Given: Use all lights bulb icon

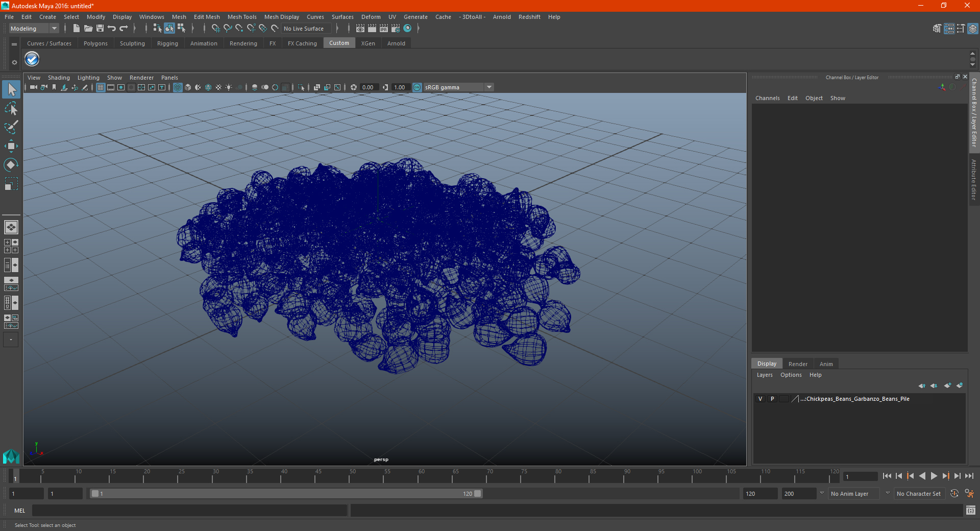Looking at the screenshot, I should click(x=229, y=87).
